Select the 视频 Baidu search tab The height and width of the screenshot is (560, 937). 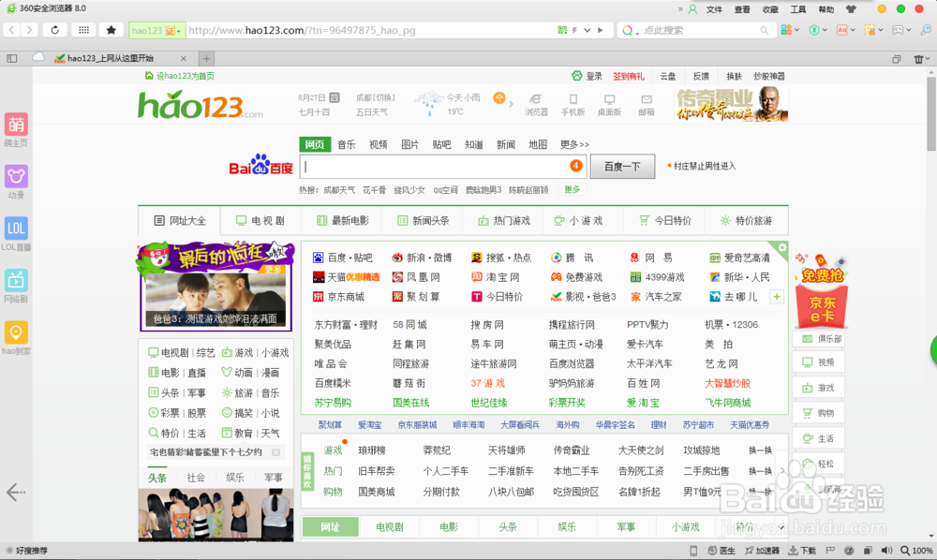coord(378,144)
